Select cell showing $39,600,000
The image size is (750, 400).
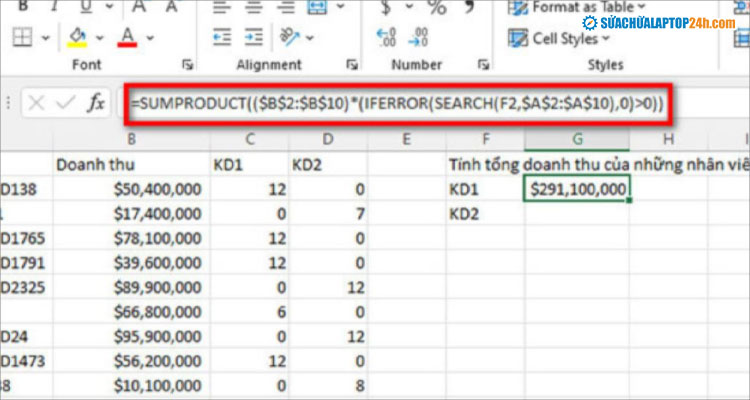click(132, 263)
